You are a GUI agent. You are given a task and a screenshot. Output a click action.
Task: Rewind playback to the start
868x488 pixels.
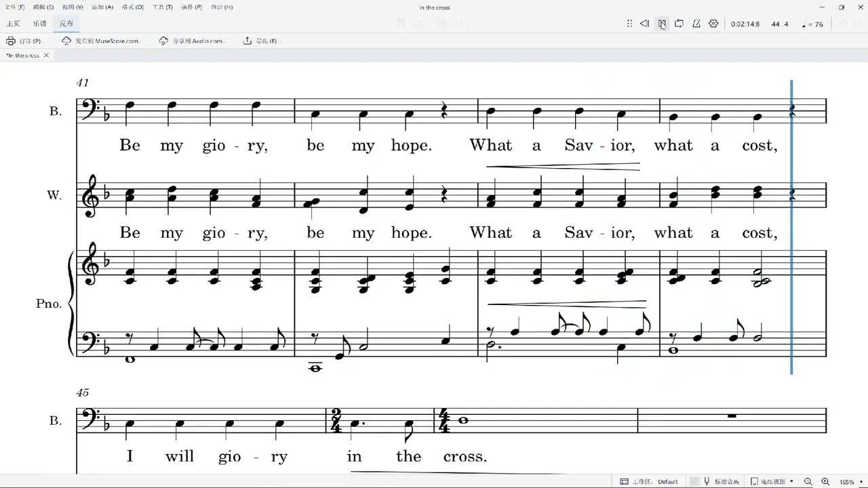tap(644, 24)
